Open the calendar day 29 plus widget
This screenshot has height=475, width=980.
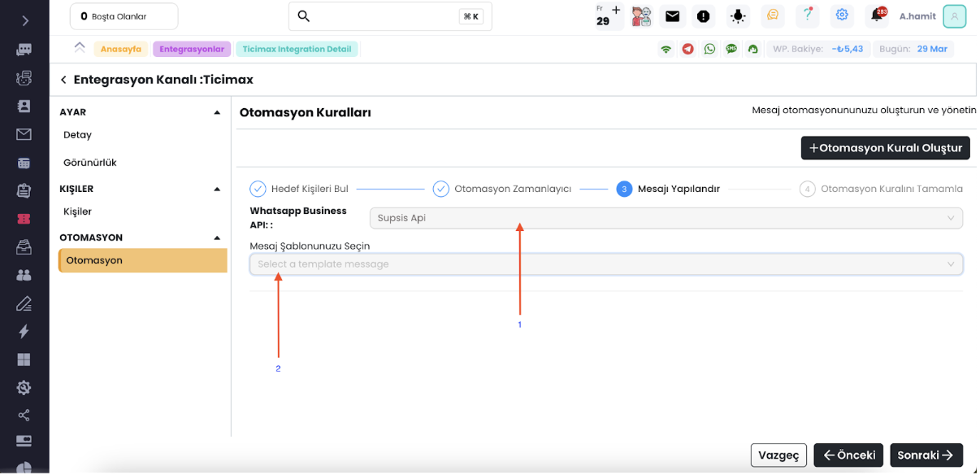608,16
